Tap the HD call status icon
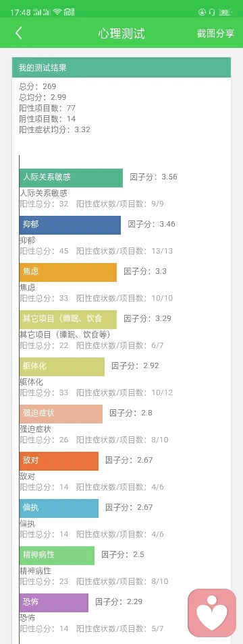 (69, 12)
